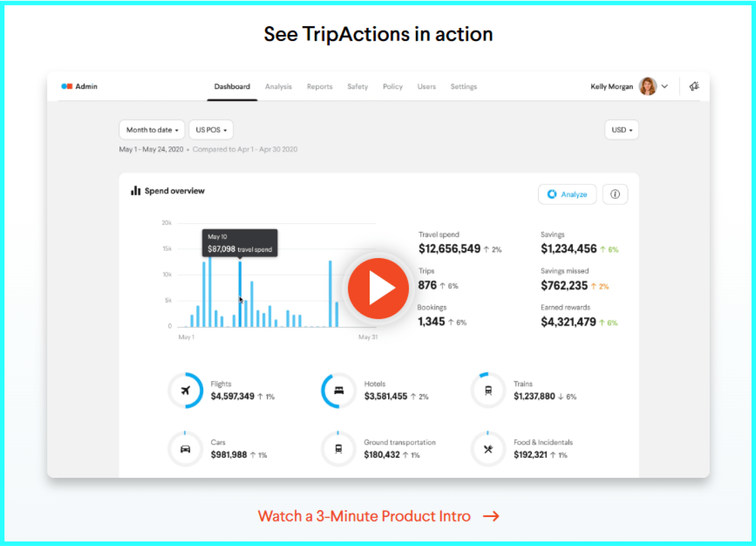This screenshot has height=546, width=756.
Task: Click the TripActions Admin logo icon
Action: 67,86
